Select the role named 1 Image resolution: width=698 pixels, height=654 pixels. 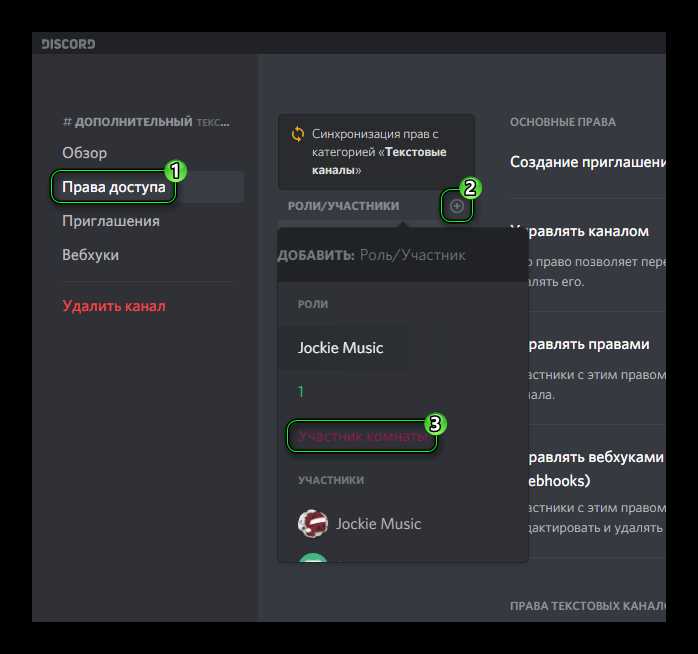tap(300, 392)
